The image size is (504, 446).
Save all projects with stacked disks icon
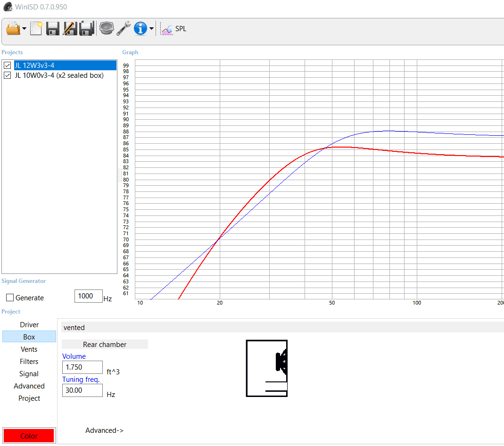(87, 29)
